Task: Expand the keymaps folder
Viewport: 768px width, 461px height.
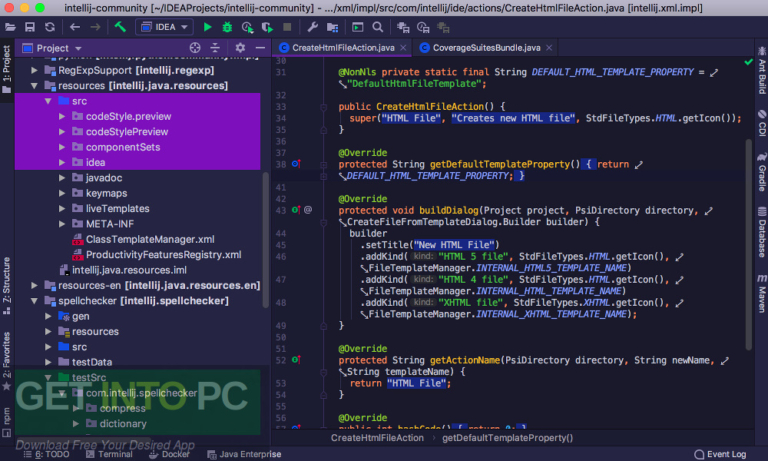Action: [x=62, y=193]
